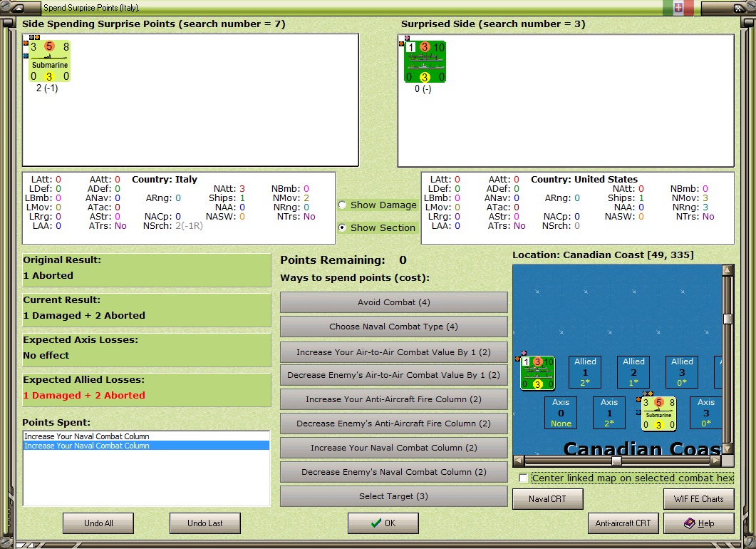This screenshot has height=549, width=756.
Task: Click Increase Your Naval Combat Column button
Action: pos(393,448)
